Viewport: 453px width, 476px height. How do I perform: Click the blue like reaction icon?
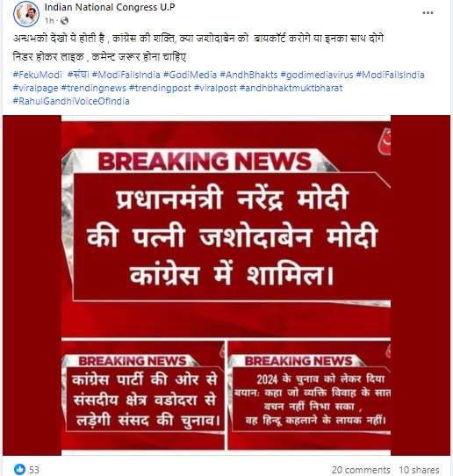(x=19, y=469)
